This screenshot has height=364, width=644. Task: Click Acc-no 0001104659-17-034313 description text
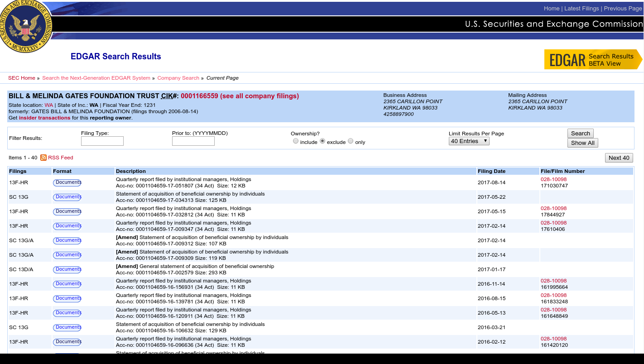pos(171,200)
